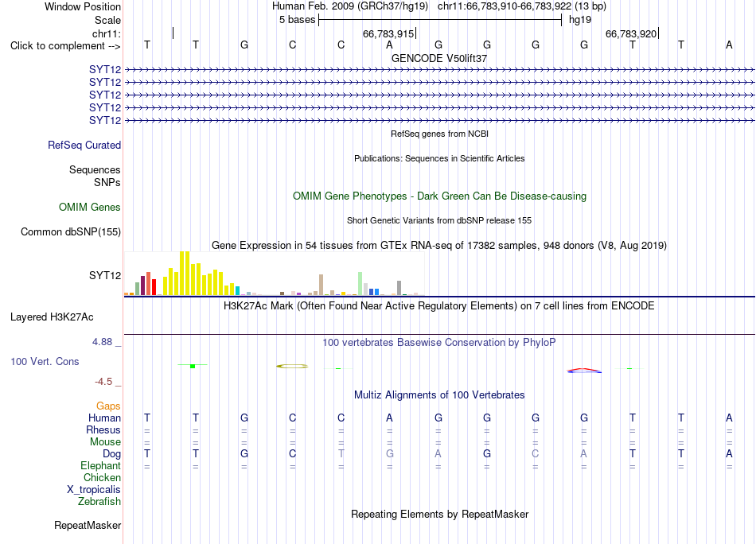Screen dimensions: 756x544
Task: Click the RepeatMasker track label
Action: pyautogui.click(x=88, y=525)
